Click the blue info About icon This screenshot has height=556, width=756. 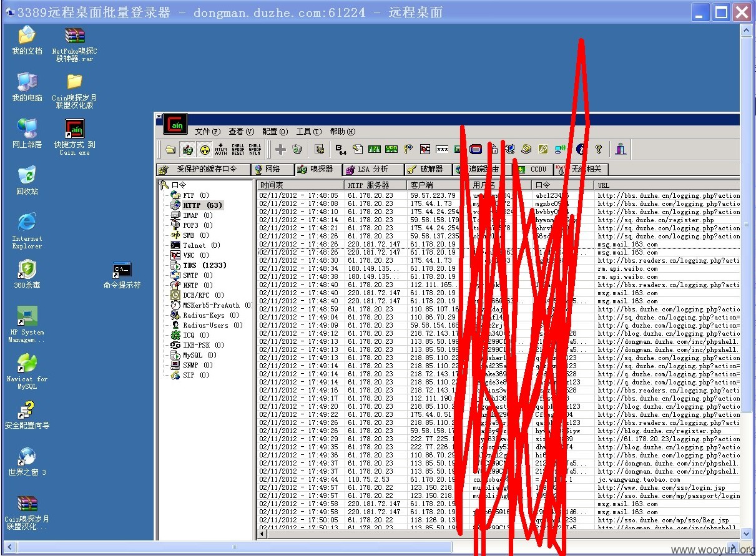[x=581, y=149]
